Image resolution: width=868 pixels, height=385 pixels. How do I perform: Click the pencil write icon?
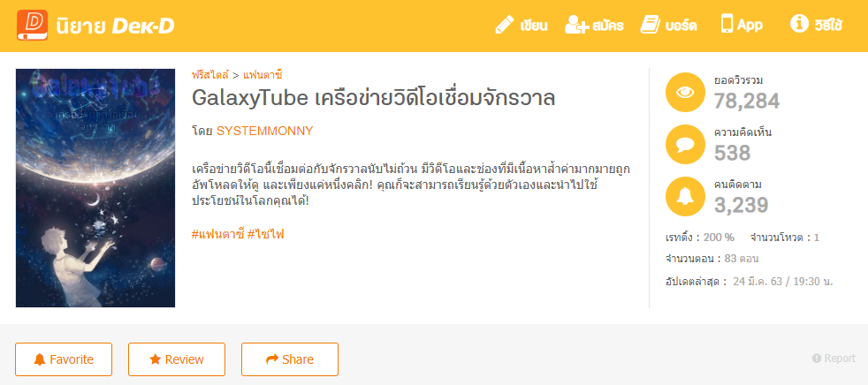tap(505, 25)
